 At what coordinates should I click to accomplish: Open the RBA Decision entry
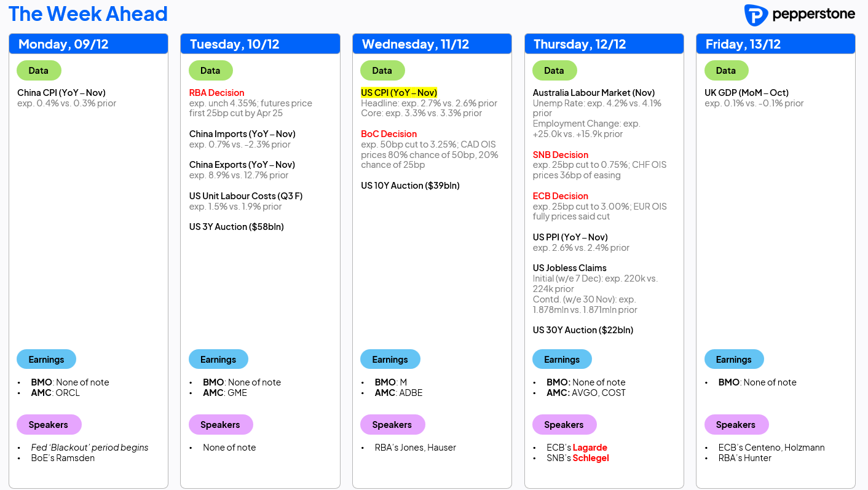[x=217, y=93]
